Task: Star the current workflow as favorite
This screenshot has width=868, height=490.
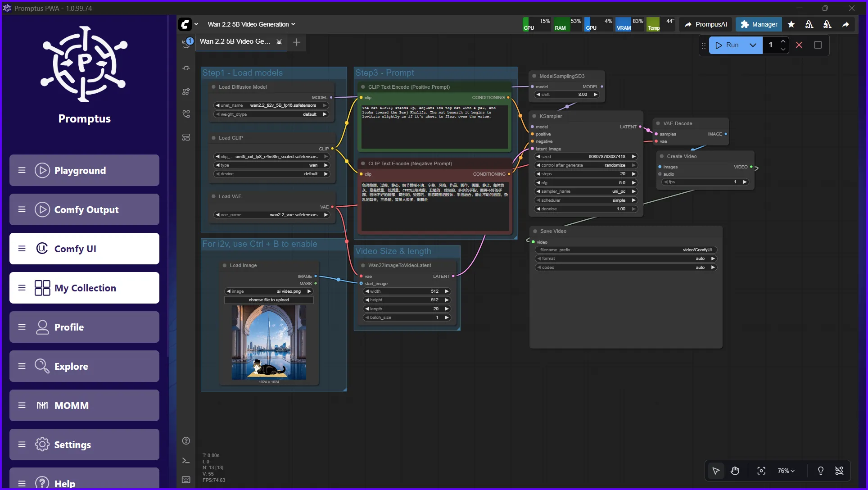Action: 791,24
